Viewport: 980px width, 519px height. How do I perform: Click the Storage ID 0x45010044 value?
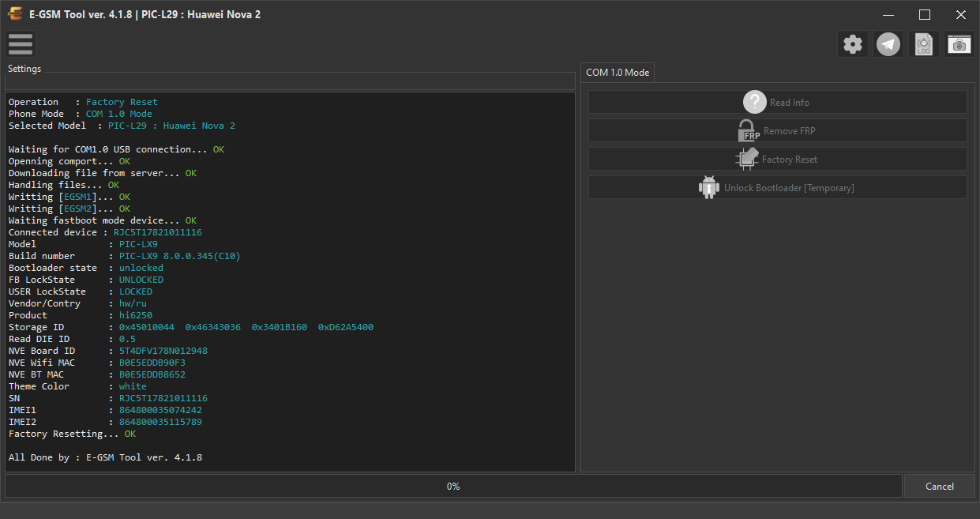pos(147,327)
